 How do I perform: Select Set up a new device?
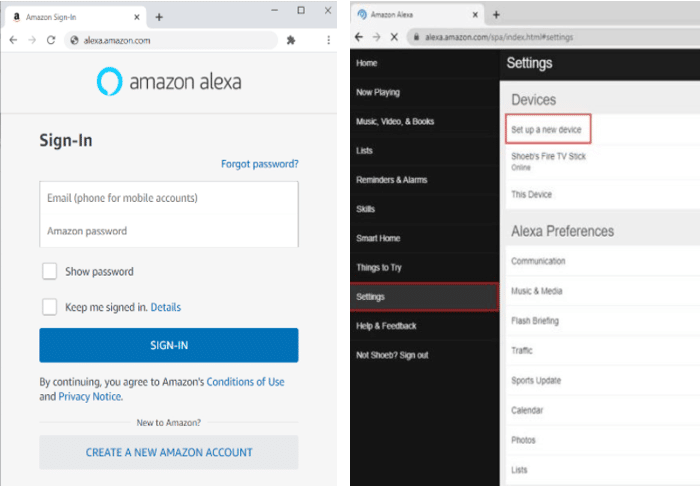pos(548,129)
